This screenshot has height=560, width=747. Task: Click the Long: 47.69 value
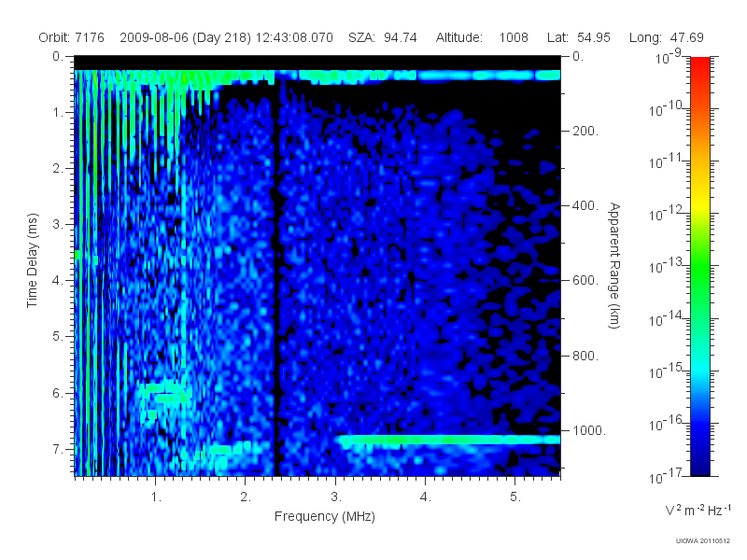(x=667, y=37)
